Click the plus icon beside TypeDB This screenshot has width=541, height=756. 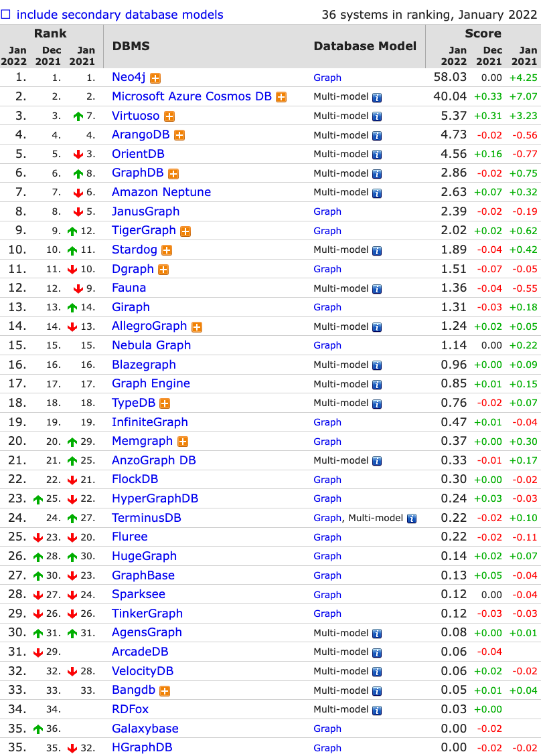tap(165, 403)
